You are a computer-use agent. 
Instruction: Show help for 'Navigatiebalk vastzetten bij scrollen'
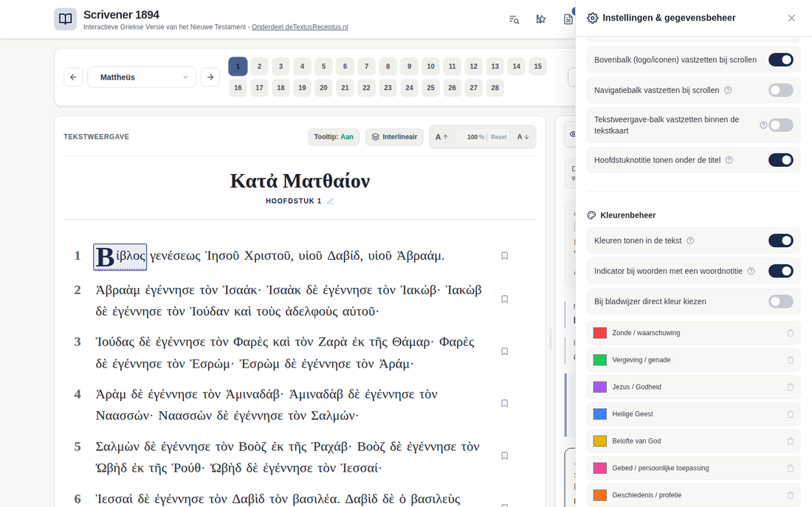pos(728,90)
